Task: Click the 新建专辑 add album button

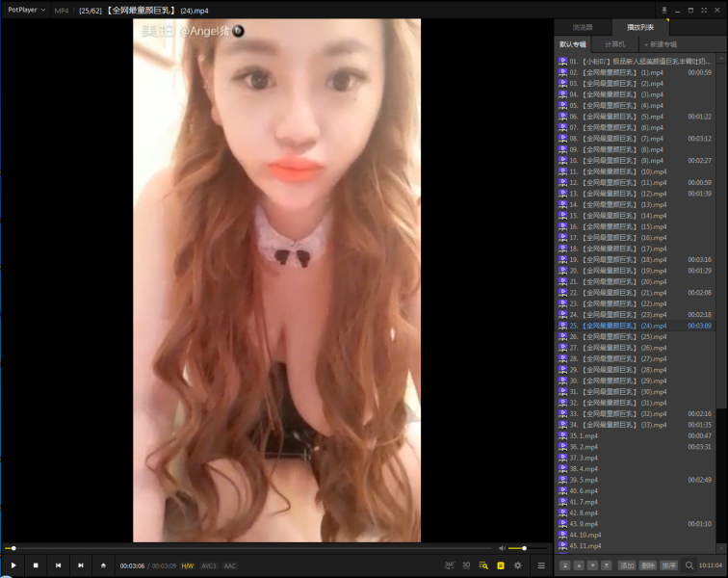Action: (x=660, y=44)
